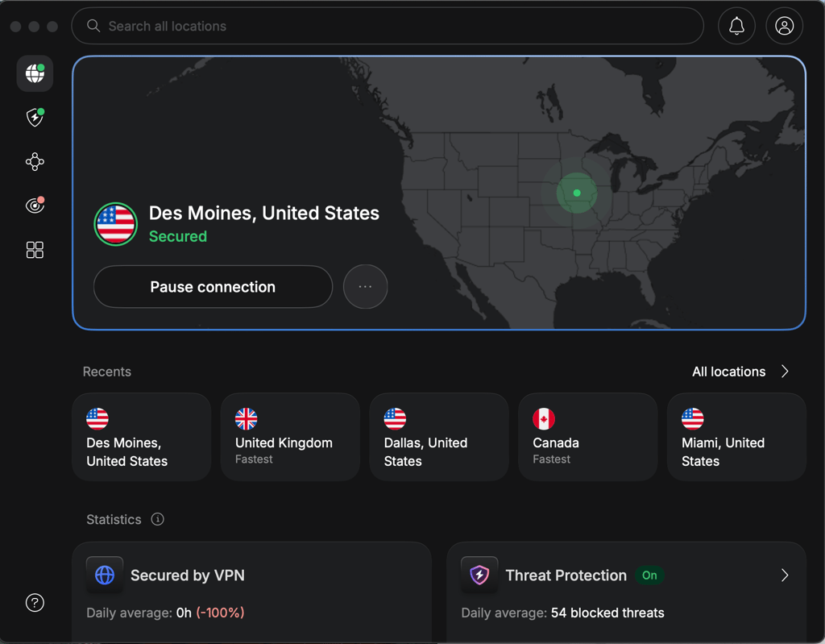The height and width of the screenshot is (644, 825).
Task: Click the US flag on Miami card
Action: [693, 419]
